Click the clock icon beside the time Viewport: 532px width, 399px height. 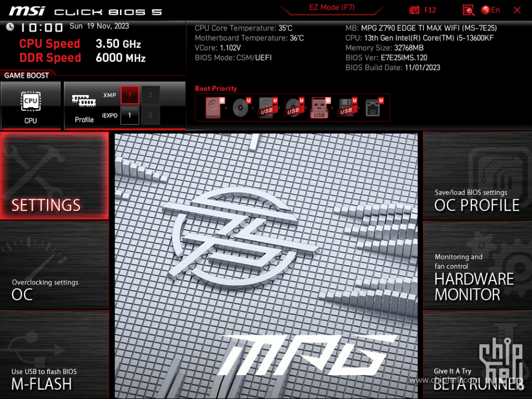[x=10, y=27]
